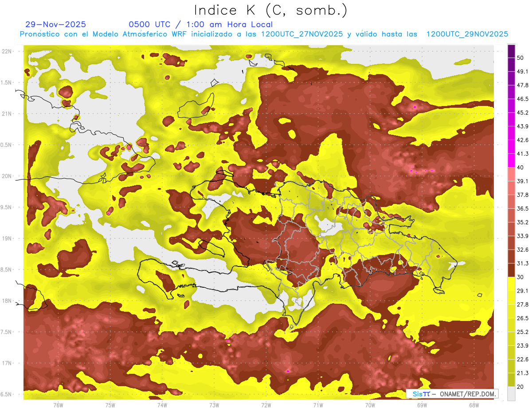Viewport: 532px width, 411px height.
Task: Click the '68W' longitude axis label
Action: click(x=474, y=405)
